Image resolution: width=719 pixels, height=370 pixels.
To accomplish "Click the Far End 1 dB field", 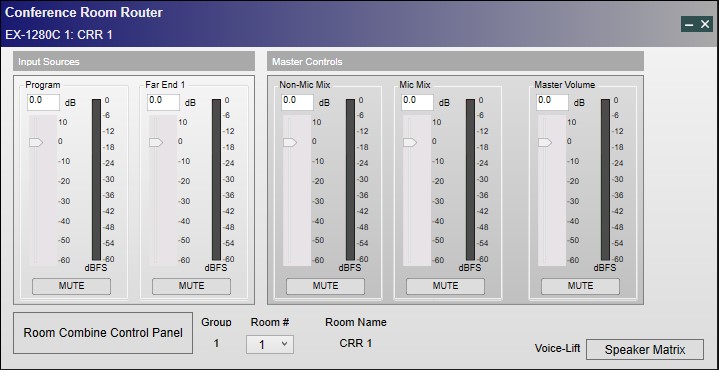I will [163, 102].
